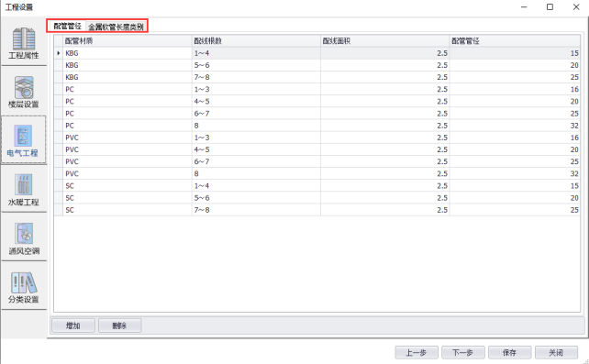Viewport: 589px width, 364px height.
Task: Click the 删除 button
Action: [x=120, y=325]
